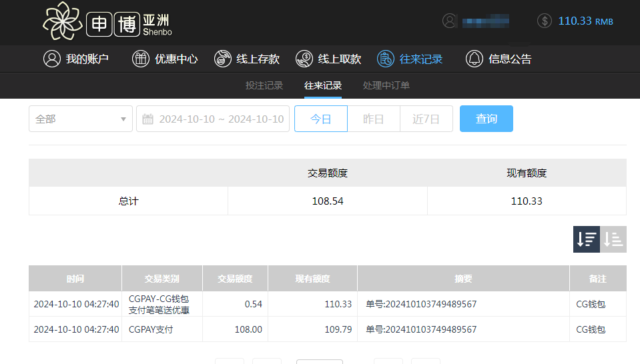Click the 110.33 RMB balance text
This screenshot has width=640, height=364.
[585, 21]
